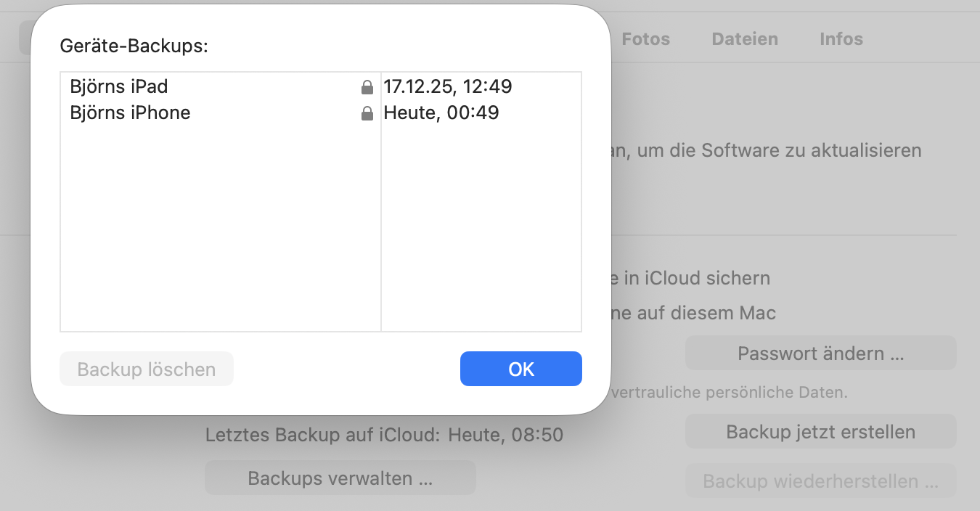
Task: Confirm the dialog with OK
Action: tap(520, 369)
